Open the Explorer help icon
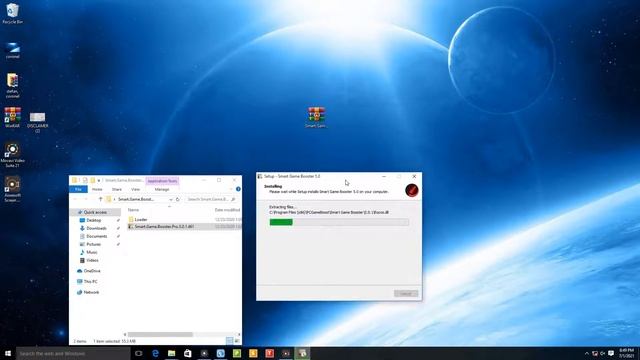The image size is (640, 360). 238,189
